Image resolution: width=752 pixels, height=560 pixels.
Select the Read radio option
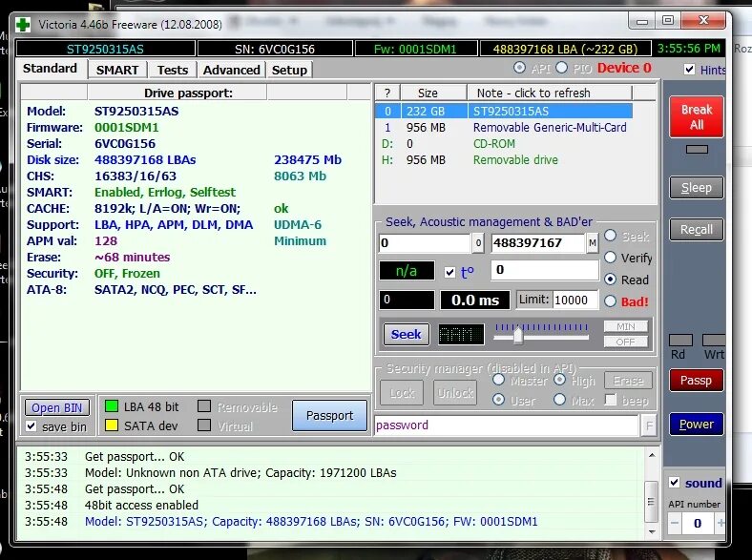pyautogui.click(x=610, y=279)
